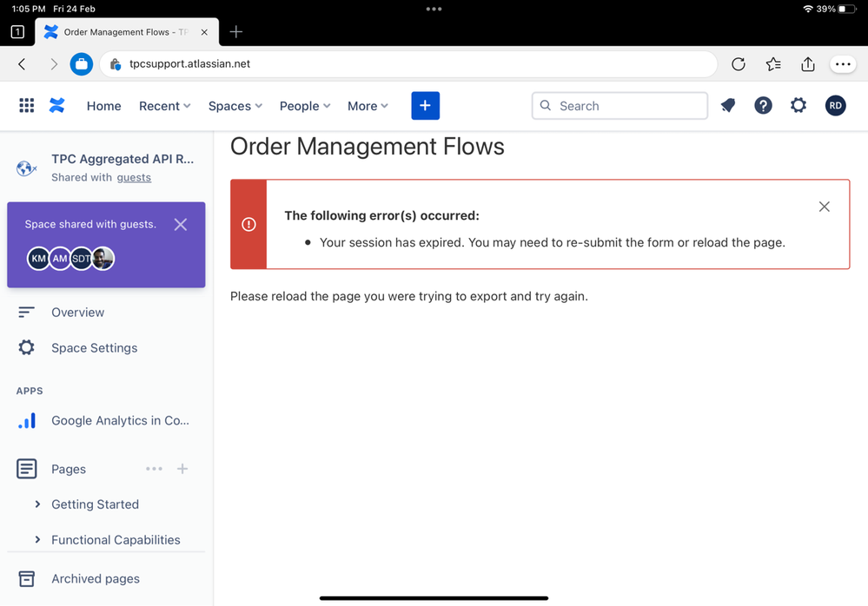Go forward with browser forward arrow
Image resolution: width=868 pixels, height=606 pixels.
tap(54, 64)
